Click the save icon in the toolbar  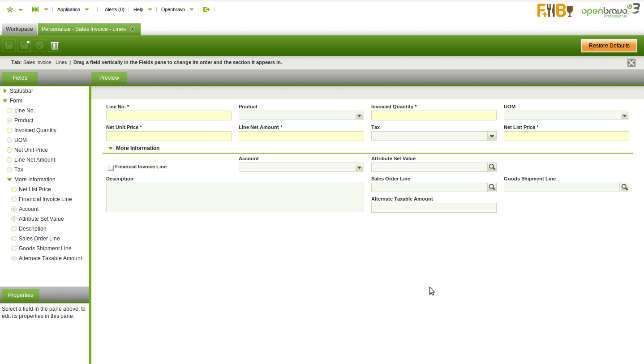pos(9,46)
